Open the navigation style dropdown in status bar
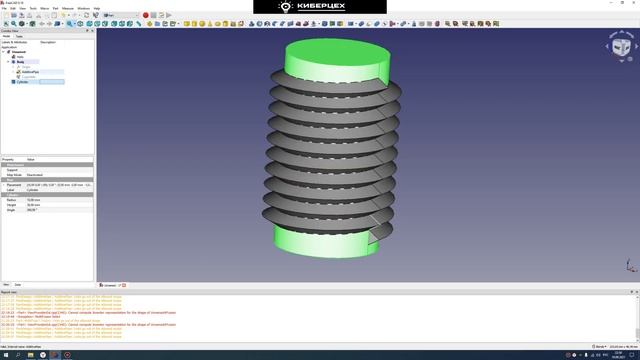Image resolution: width=640 pixels, height=360 pixels. [599, 347]
